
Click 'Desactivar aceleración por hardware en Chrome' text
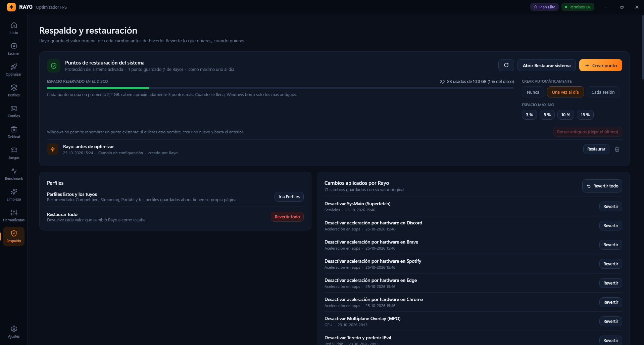374,299
